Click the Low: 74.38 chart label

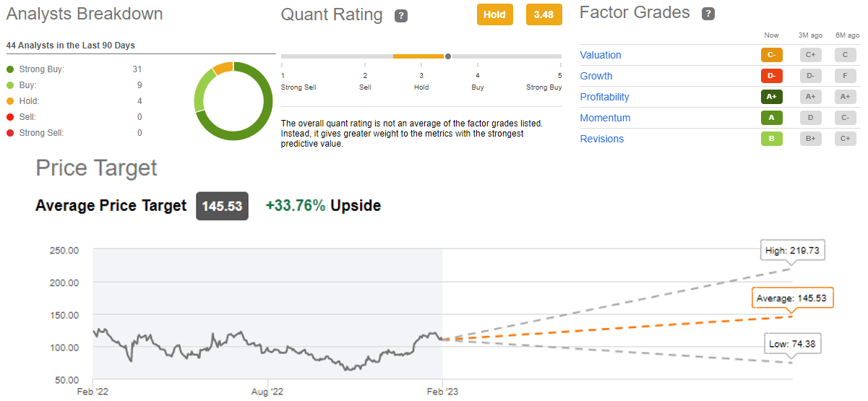click(791, 344)
